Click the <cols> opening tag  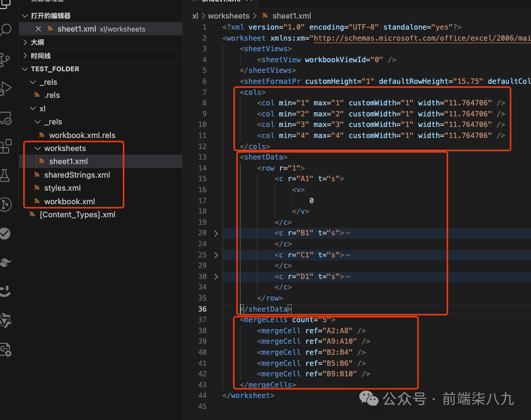[252, 92]
